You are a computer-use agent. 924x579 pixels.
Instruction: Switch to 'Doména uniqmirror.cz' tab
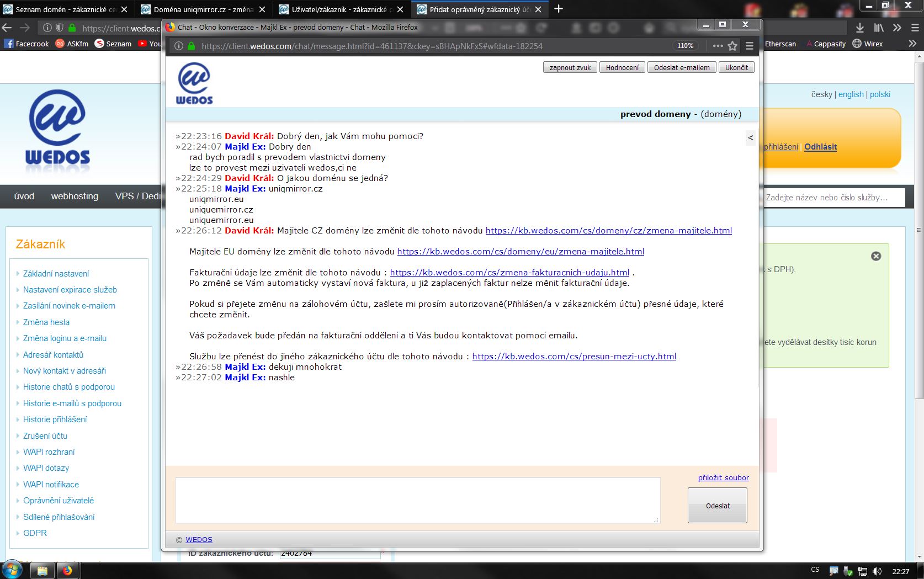click(204, 9)
